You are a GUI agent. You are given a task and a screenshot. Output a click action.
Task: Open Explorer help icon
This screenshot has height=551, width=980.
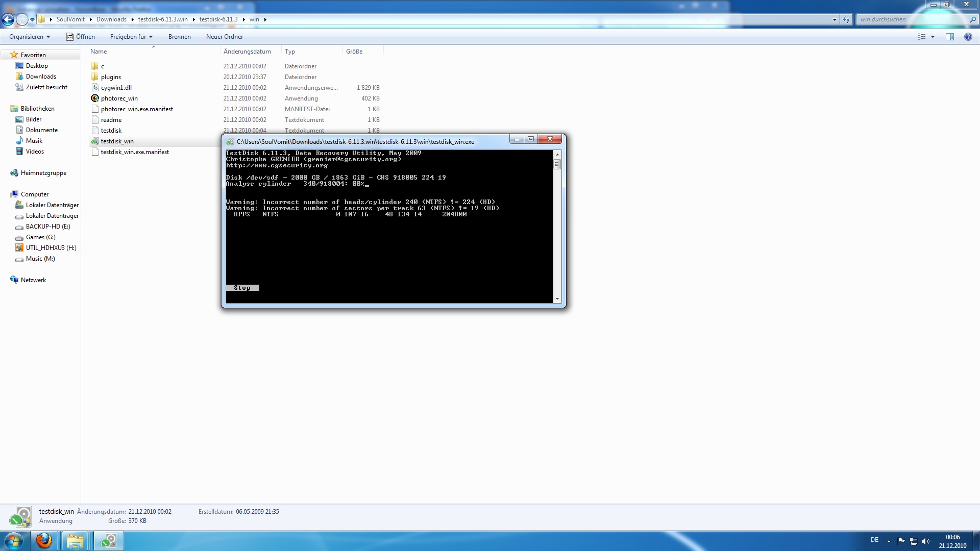pyautogui.click(x=968, y=37)
